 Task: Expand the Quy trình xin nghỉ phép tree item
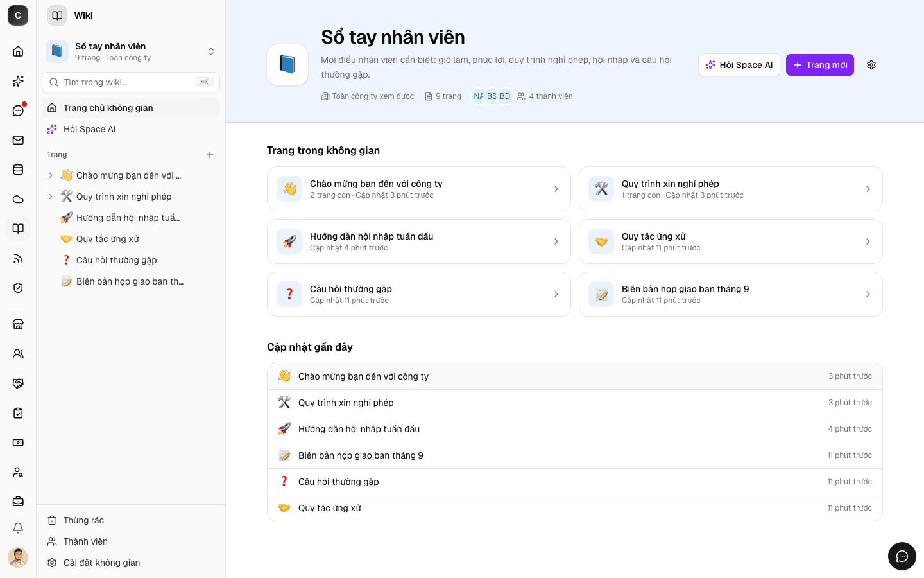(x=51, y=197)
